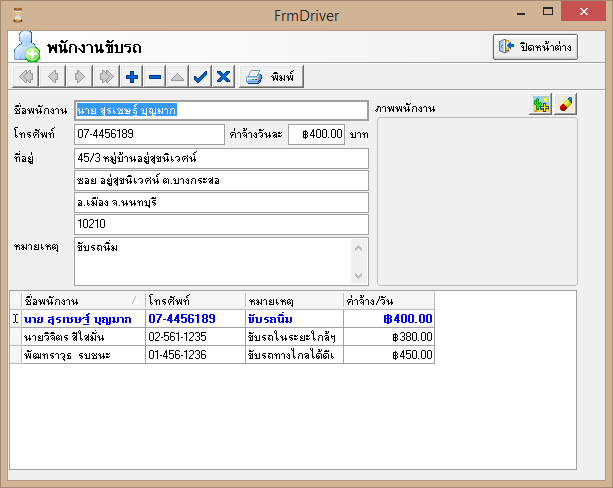
Task: Click wage cell ฿450.00
Action: click(389, 355)
